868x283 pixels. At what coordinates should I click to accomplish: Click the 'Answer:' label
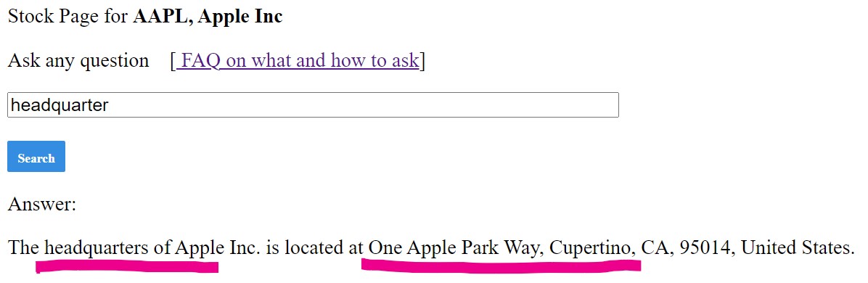tap(41, 204)
